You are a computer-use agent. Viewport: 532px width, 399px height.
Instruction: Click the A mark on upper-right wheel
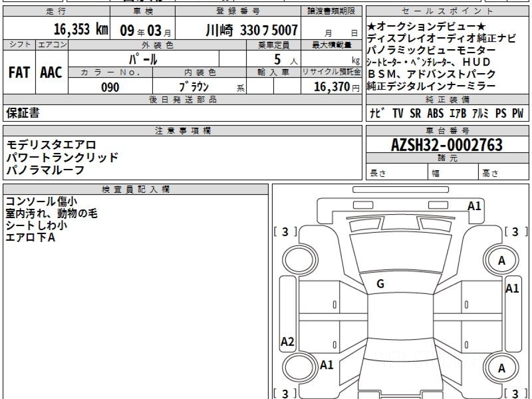pyautogui.click(x=501, y=261)
